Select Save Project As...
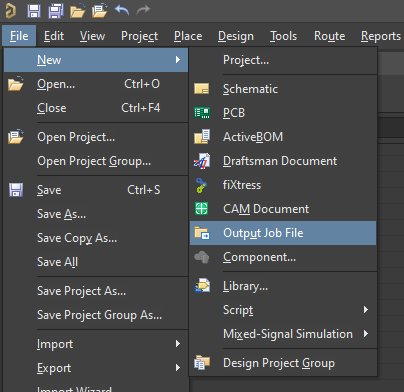 (96, 291)
